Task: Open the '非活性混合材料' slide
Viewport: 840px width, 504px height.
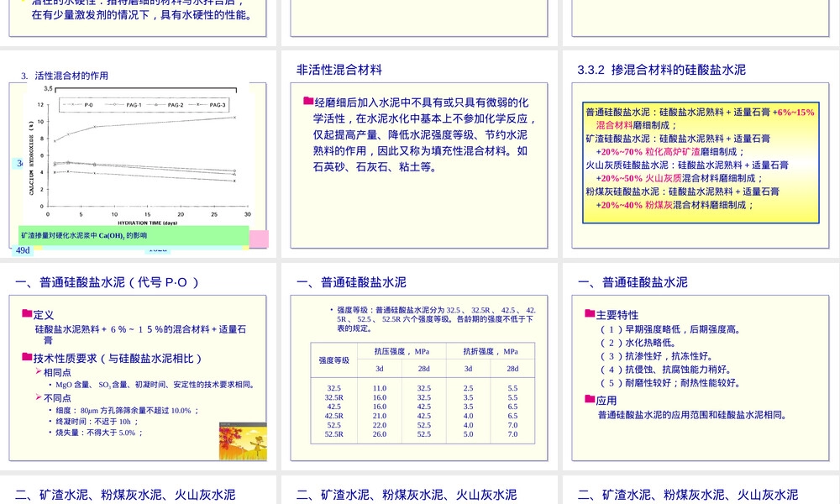Action: [x=419, y=154]
